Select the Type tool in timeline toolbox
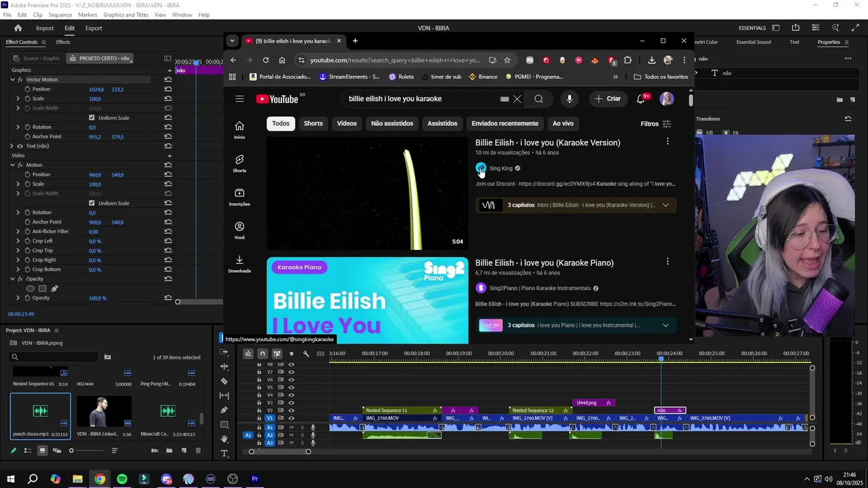Image resolution: width=868 pixels, height=488 pixels. [x=224, y=453]
